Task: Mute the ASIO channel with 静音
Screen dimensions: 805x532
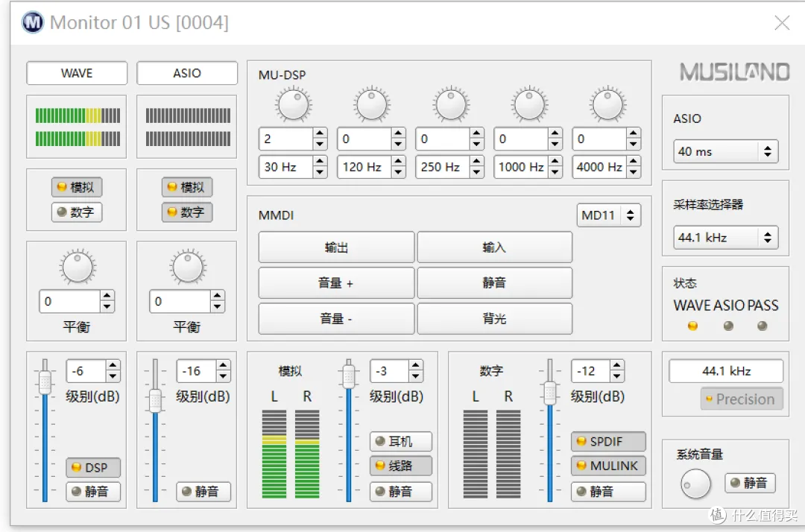Action: click(x=203, y=492)
